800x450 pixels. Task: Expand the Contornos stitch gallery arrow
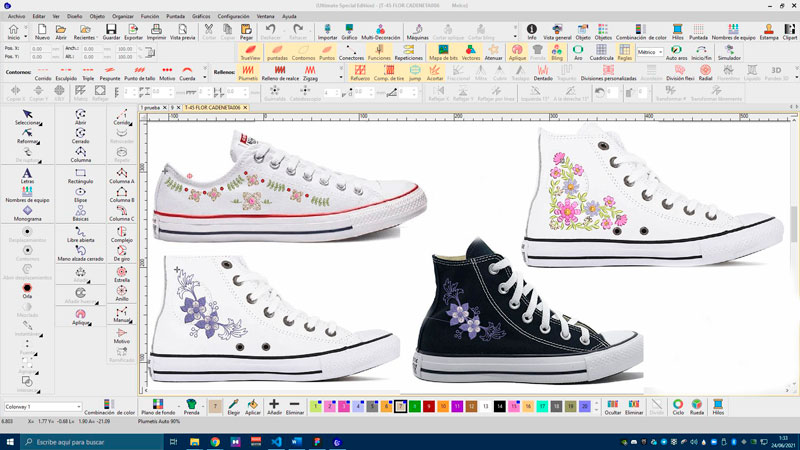[x=205, y=78]
